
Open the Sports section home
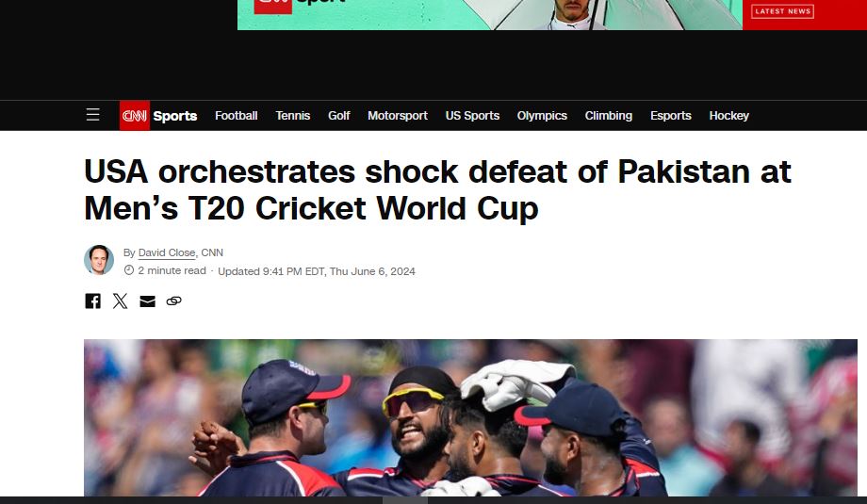point(175,116)
